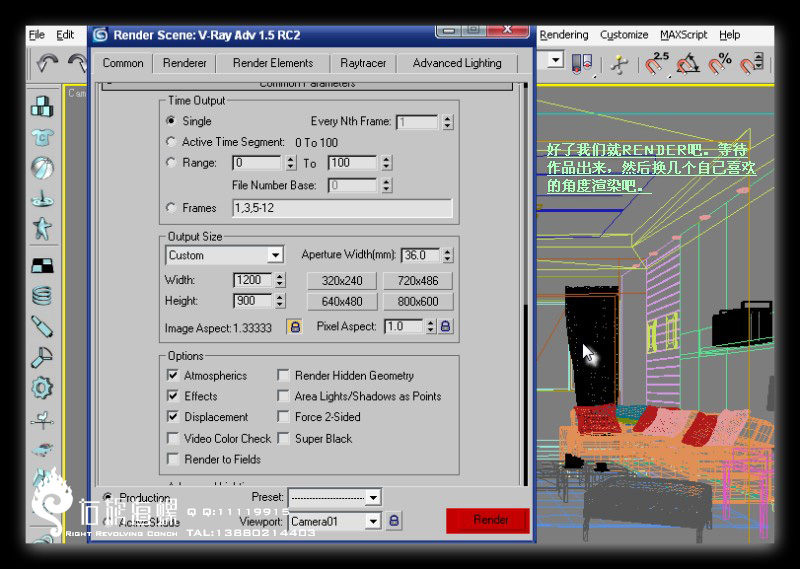Enable Force 2-Sided option
This screenshot has height=569, width=800.
[283, 416]
